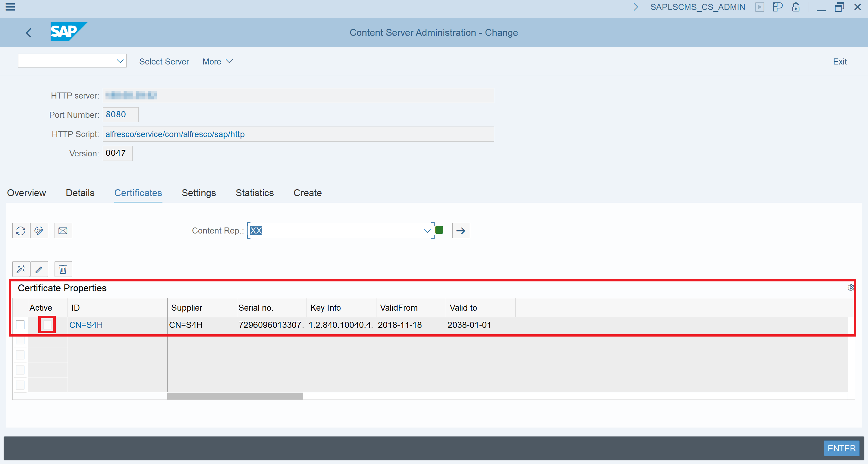Toggle the Active checkbox for CN=S4H

[47, 325]
